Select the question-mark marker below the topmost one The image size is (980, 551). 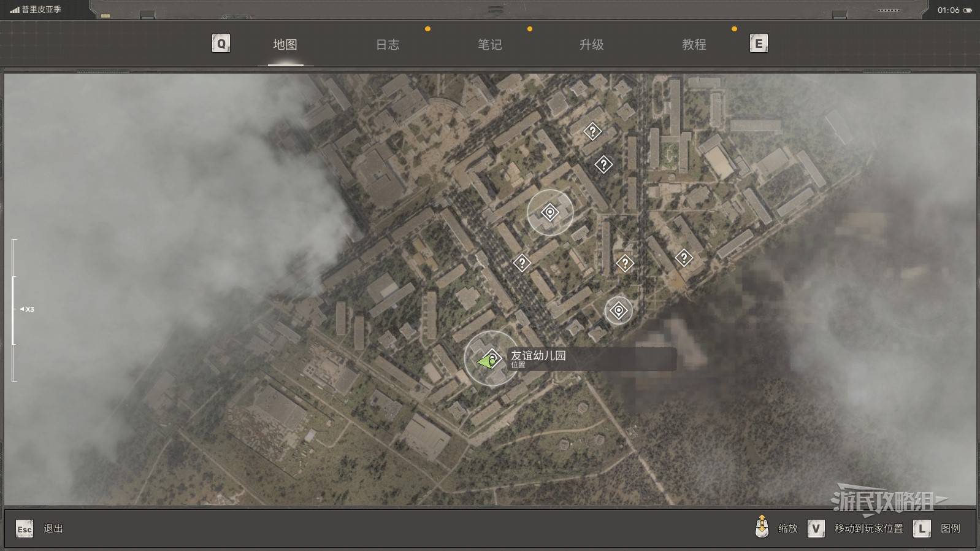click(x=604, y=164)
